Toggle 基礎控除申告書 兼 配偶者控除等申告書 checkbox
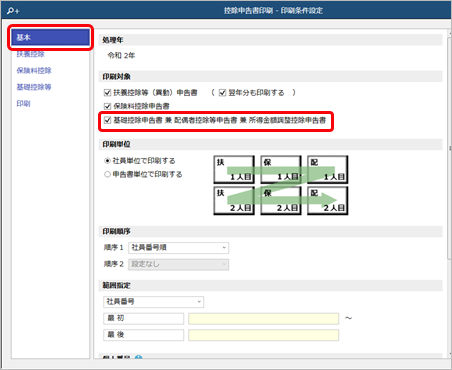The width and height of the screenshot is (452, 370). [107, 120]
